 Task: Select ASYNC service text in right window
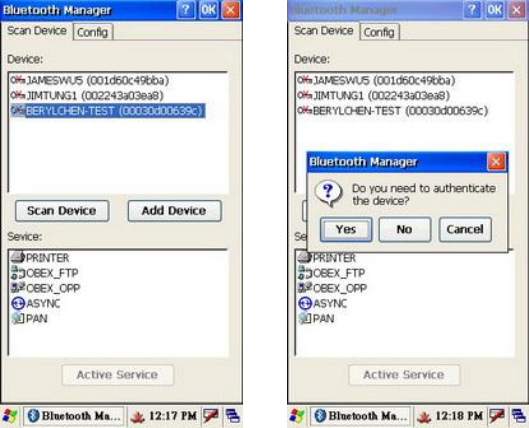coord(330,304)
